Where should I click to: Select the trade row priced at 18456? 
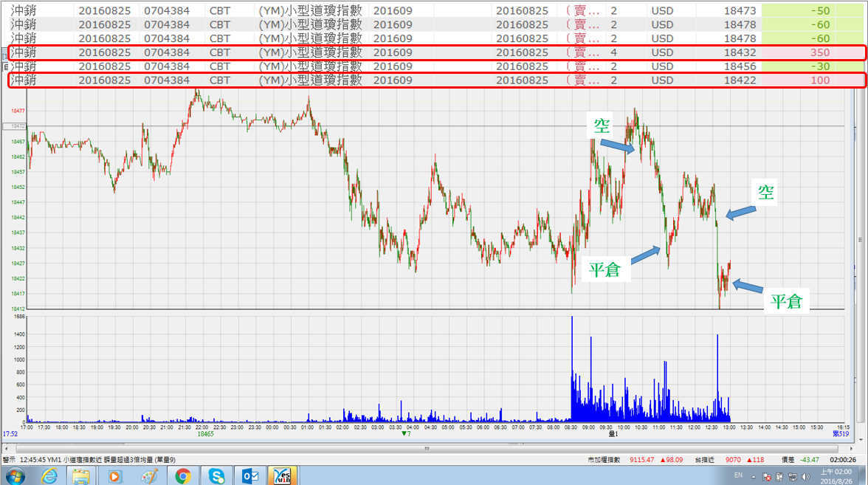[x=435, y=66]
